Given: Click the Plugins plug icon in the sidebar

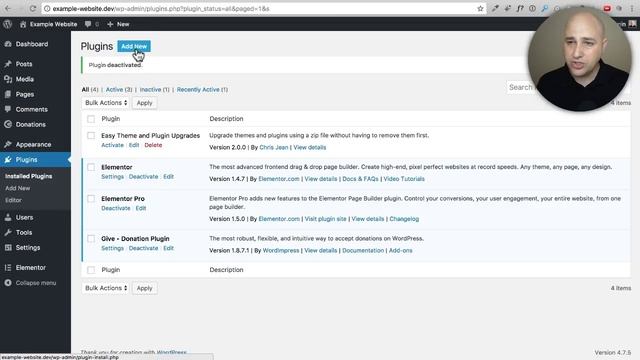Looking at the screenshot, I should pos(8,160).
